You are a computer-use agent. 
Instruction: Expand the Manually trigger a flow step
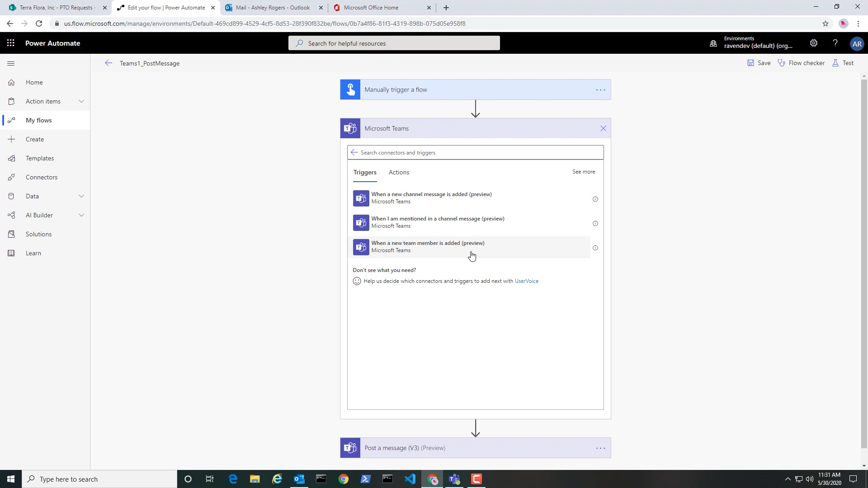(475, 89)
